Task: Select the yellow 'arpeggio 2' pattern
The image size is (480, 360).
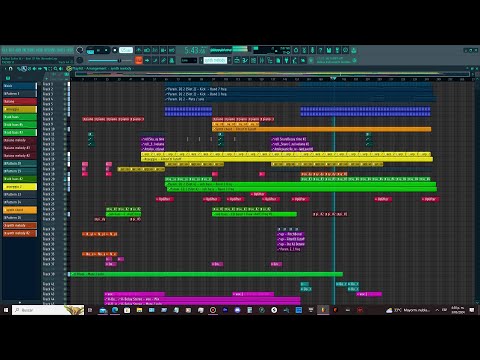Action: coord(20,187)
